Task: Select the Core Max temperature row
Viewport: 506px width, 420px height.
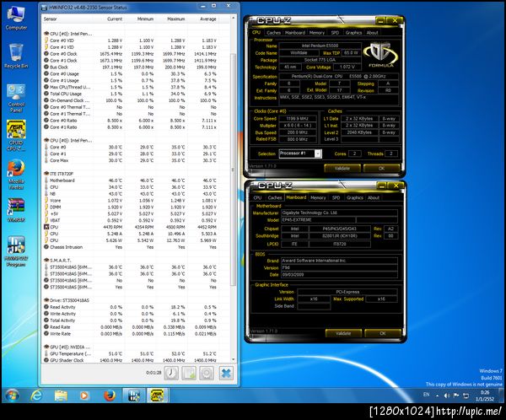Action: [x=131, y=160]
